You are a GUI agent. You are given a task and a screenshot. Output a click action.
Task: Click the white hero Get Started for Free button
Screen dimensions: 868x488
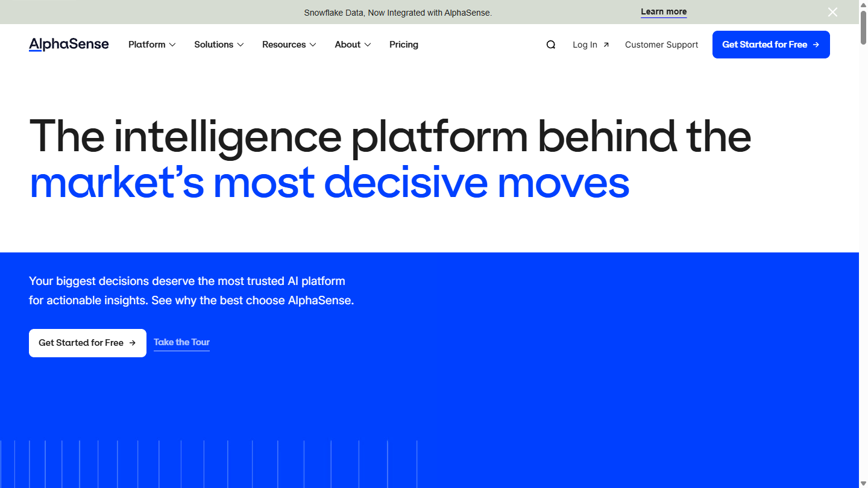pos(87,343)
